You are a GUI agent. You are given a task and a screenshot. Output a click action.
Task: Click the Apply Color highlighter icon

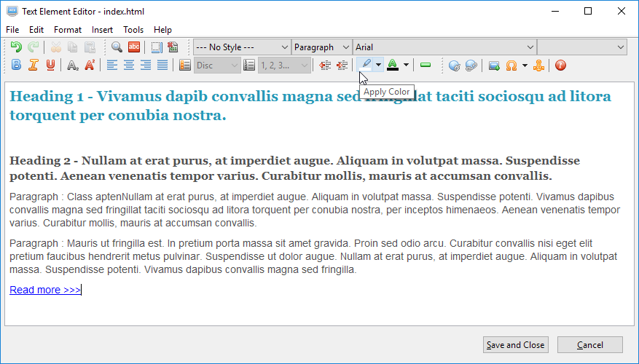(366, 65)
